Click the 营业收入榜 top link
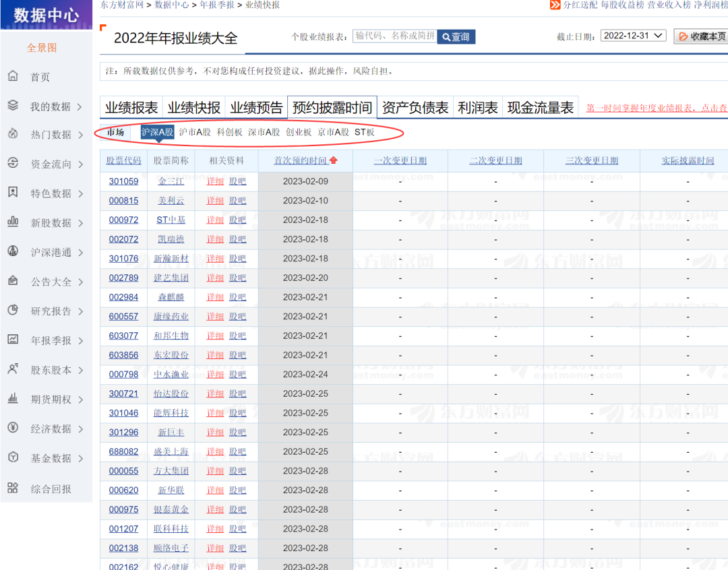Screen dimensions: 728x570 point(669,5)
